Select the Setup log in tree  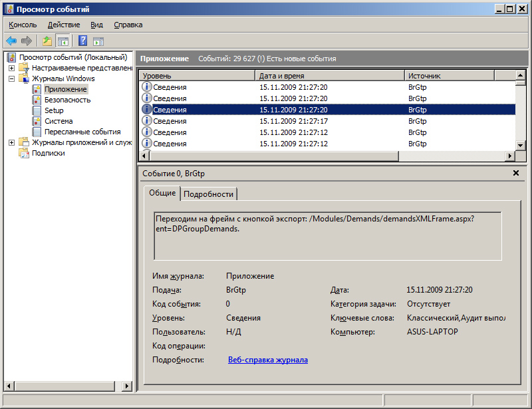click(54, 110)
